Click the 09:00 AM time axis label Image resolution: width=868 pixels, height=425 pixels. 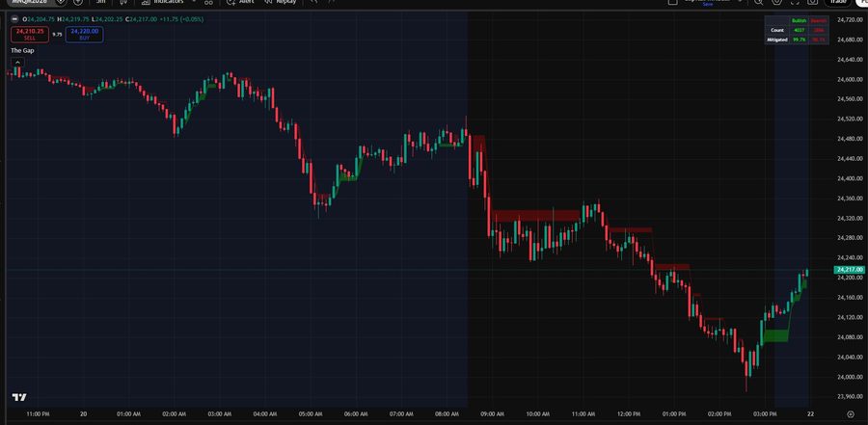point(492,414)
